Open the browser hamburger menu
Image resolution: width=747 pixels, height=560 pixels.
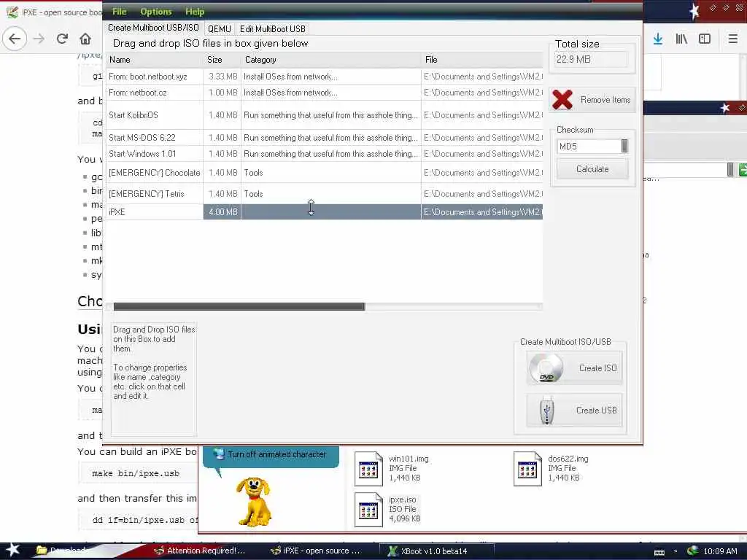tap(732, 39)
